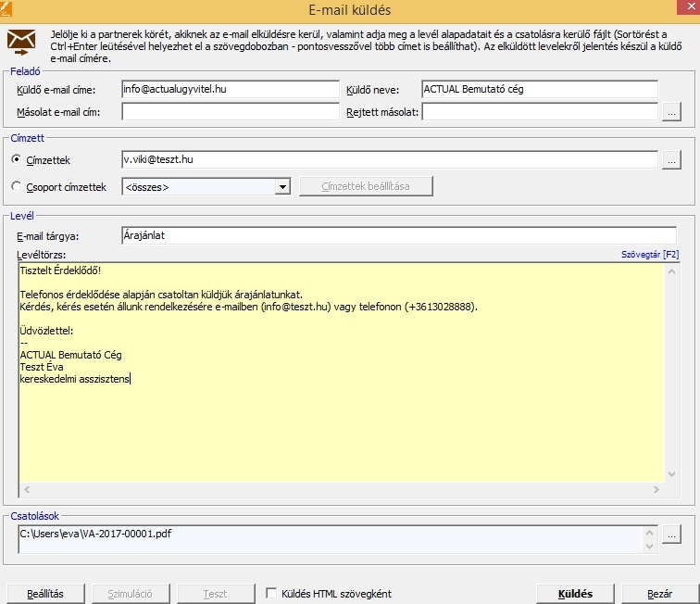The width and height of the screenshot is (700, 604).
Task: Click the E-mail tárgya subject field
Action: [398, 235]
